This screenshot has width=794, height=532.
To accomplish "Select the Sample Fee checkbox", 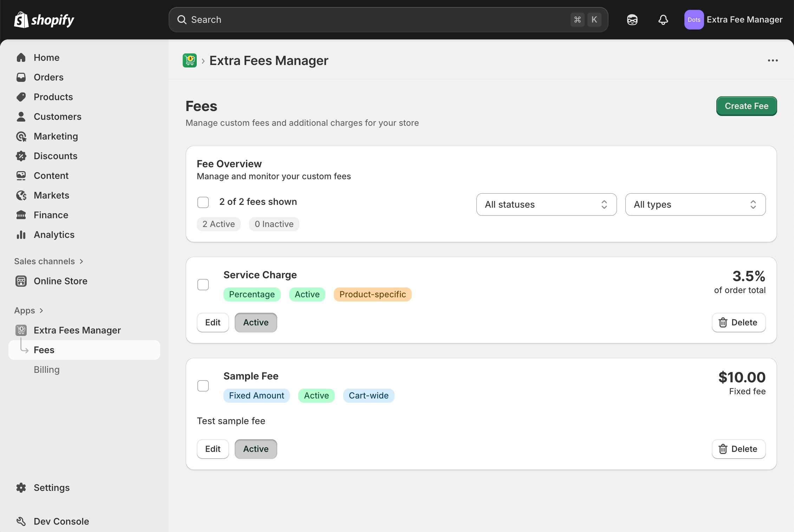I will pyautogui.click(x=203, y=386).
